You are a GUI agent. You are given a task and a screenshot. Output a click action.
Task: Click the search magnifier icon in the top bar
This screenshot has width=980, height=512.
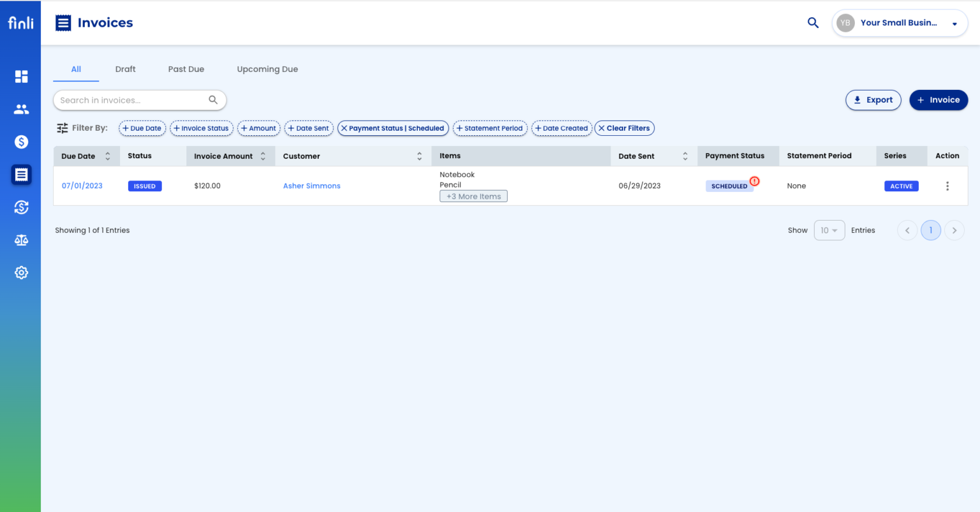pyautogui.click(x=813, y=22)
